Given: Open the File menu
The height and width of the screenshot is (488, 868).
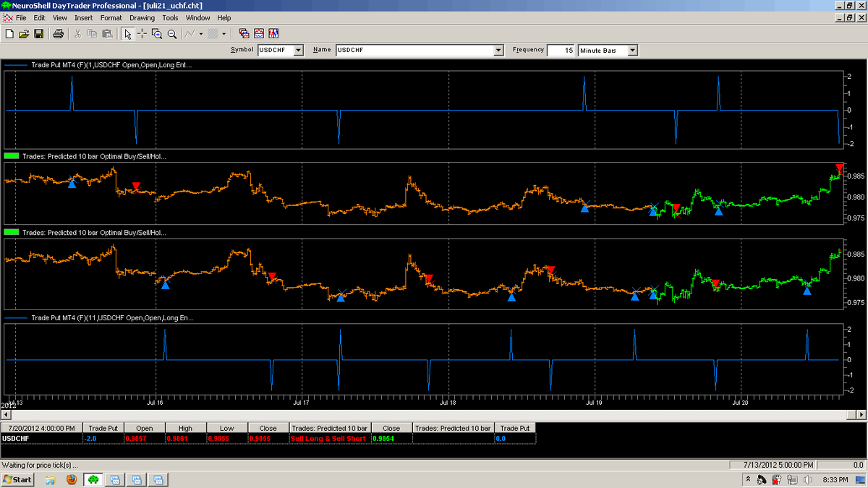Looking at the screenshot, I should click(x=21, y=17).
